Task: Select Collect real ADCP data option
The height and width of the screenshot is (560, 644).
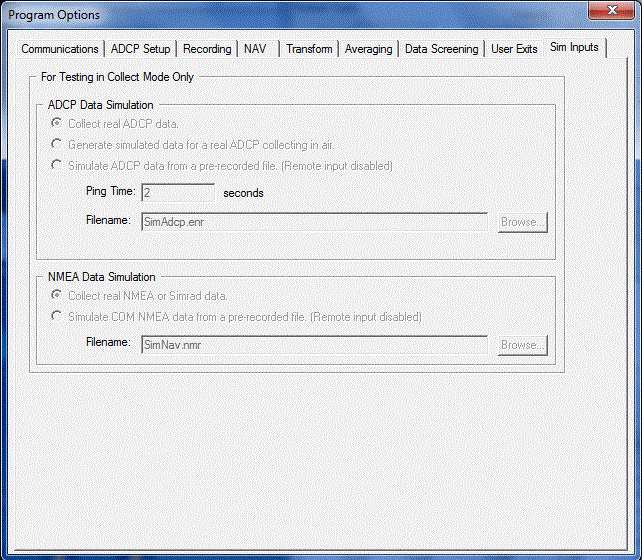Action: (58, 124)
